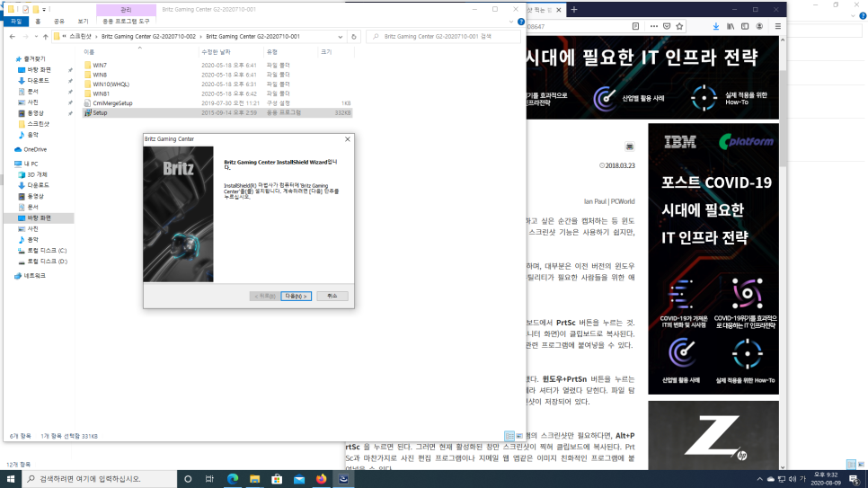The width and height of the screenshot is (868, 488).
Task: Open Firefox library icon
Action: tap(731, 26)
